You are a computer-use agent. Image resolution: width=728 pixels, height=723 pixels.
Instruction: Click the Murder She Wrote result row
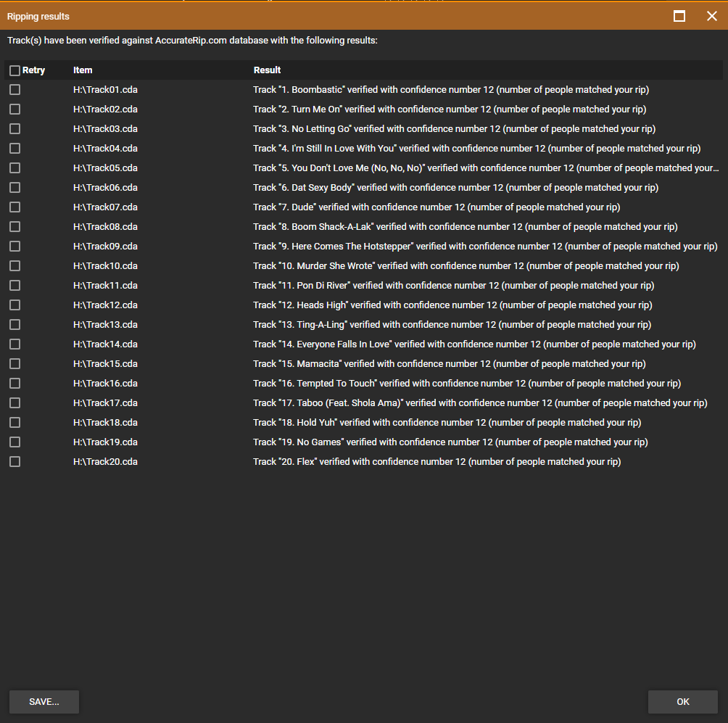[466, 266]
